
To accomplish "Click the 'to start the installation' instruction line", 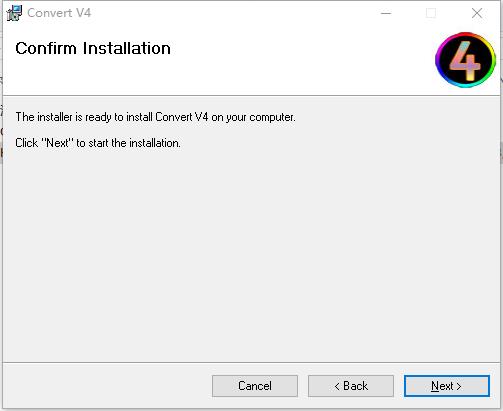I will pyautogui.click(x=98, y=143).
